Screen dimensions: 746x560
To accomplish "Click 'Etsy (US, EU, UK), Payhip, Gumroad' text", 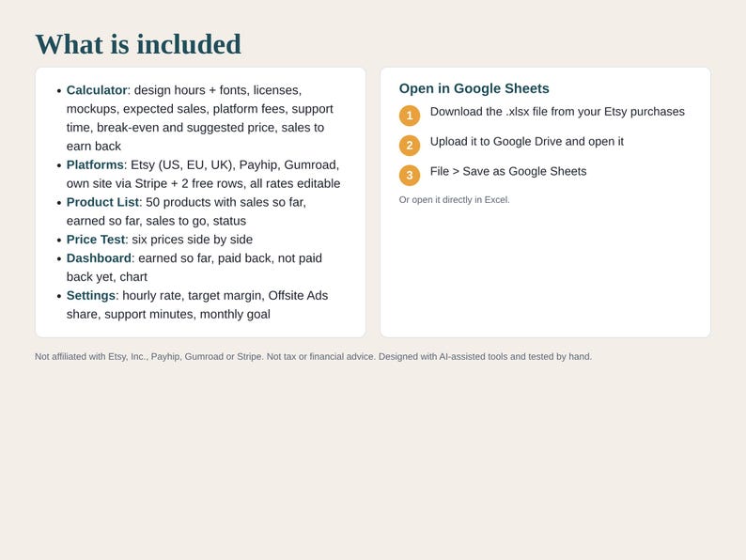I will tap(235, 164).
